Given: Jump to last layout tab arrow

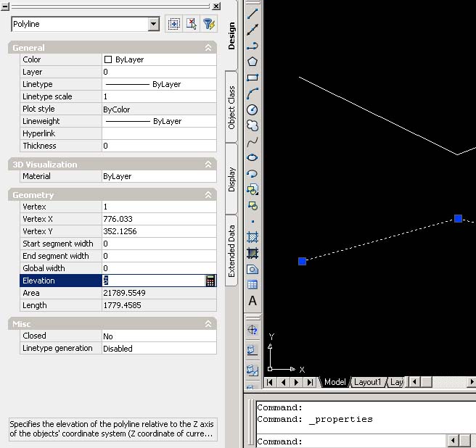Looking at the screenshot, I should (310, 382).
